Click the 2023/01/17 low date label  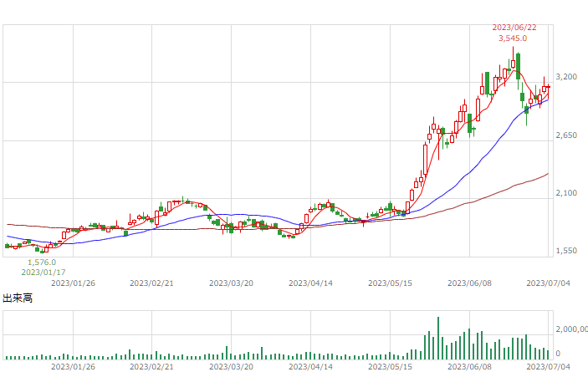coord(43,273)
